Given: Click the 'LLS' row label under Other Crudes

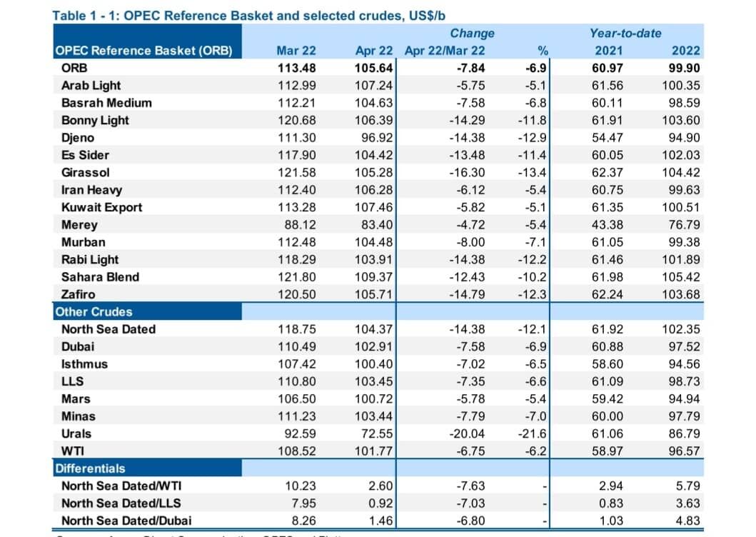Looking at the screenshot, I should tap(72, 381).
